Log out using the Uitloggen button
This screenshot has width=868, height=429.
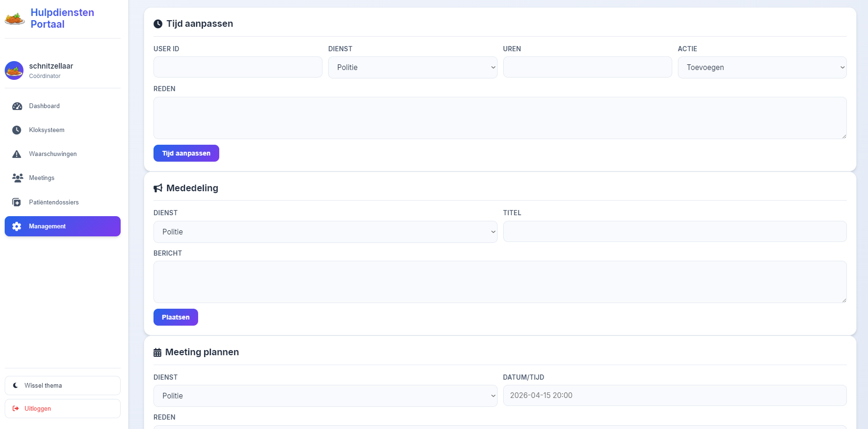point(62,409)
